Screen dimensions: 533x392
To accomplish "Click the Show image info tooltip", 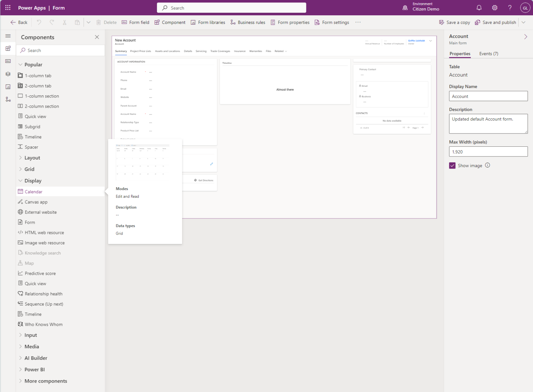I will pyautogui.click(x=488, y=165).
